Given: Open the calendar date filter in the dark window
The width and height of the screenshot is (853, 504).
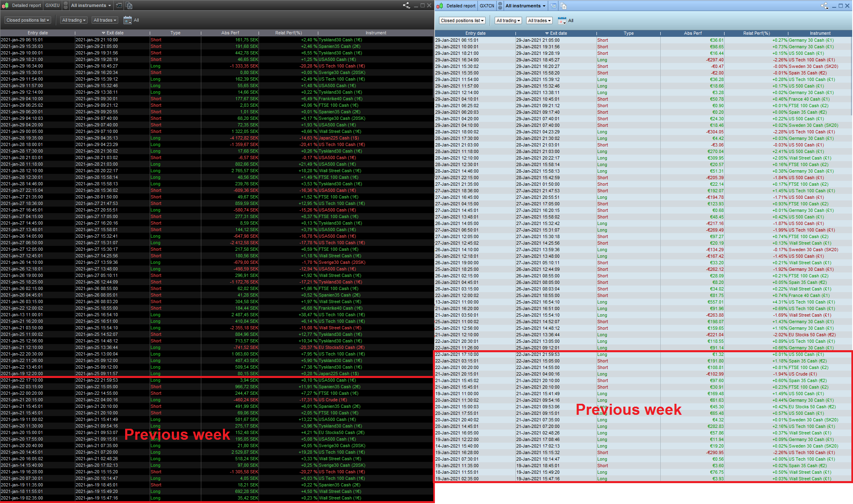Looking at the screenshot, I should 128,20.
